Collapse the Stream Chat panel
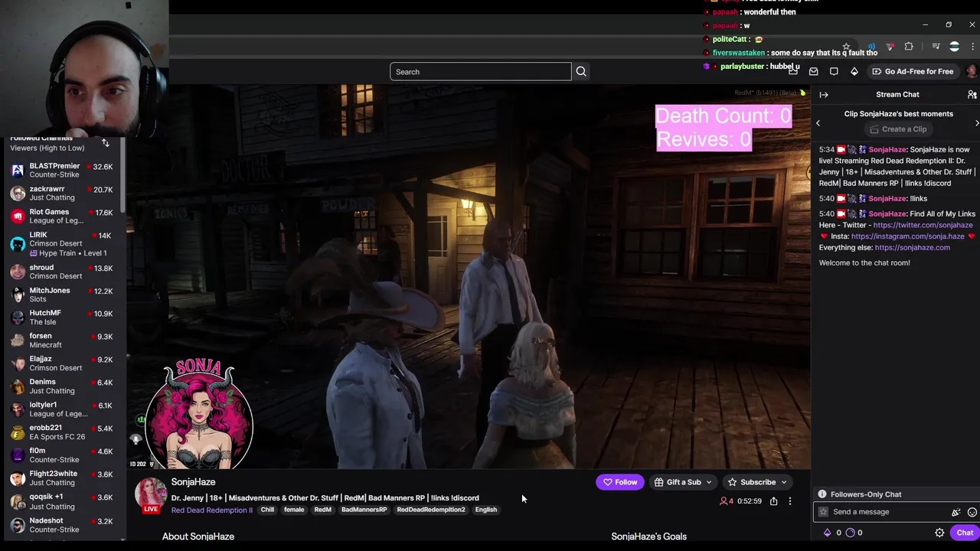 [824, 94]
